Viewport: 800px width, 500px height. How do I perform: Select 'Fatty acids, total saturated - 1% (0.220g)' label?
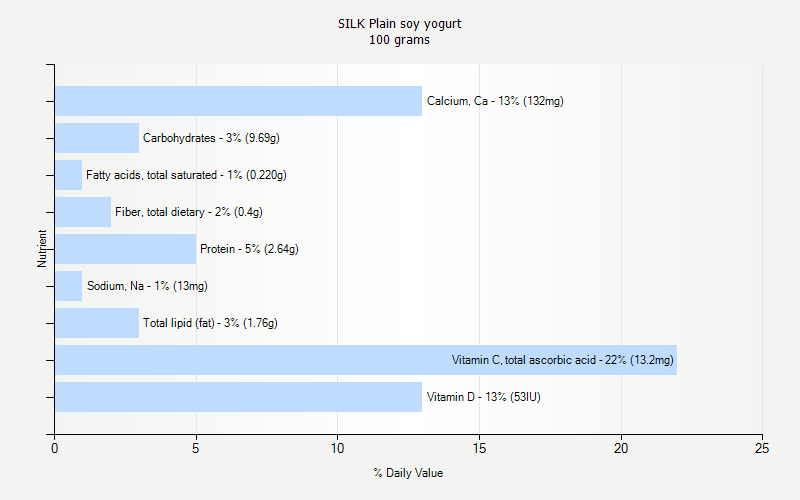[x=186, y=175]
